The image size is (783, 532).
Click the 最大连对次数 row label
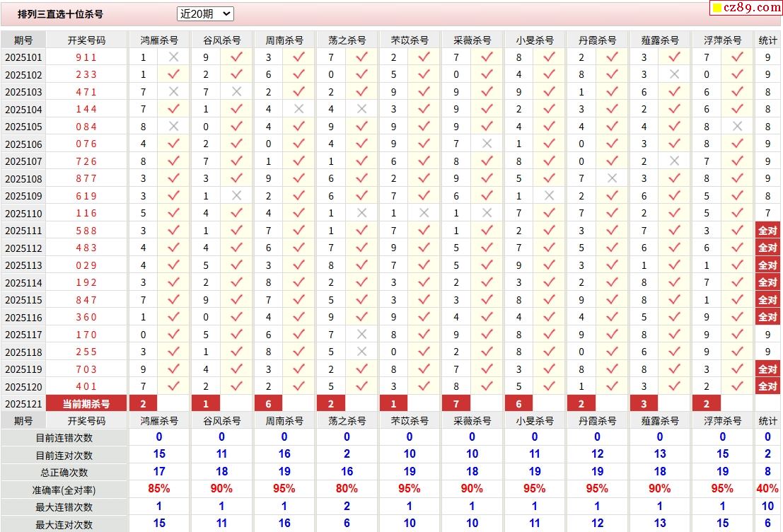64,524
